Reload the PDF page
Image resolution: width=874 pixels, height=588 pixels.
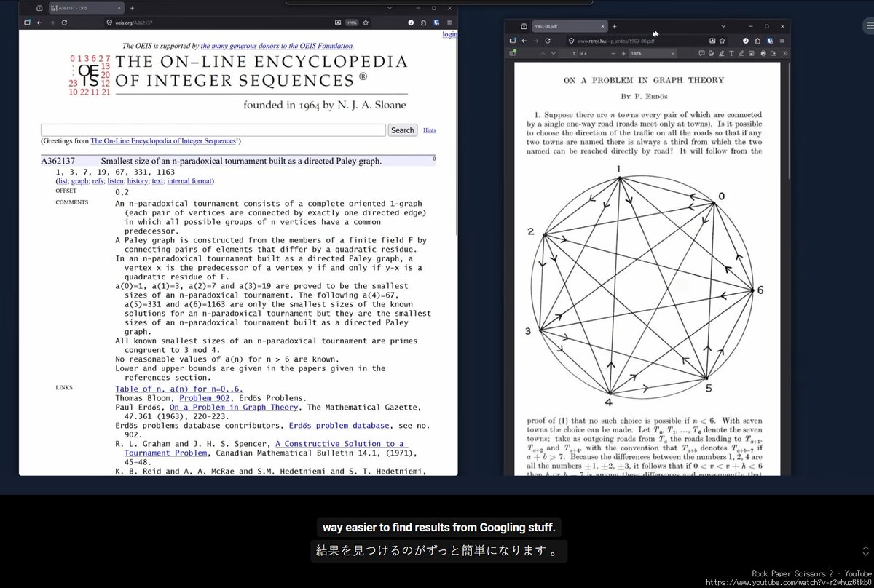548,41
